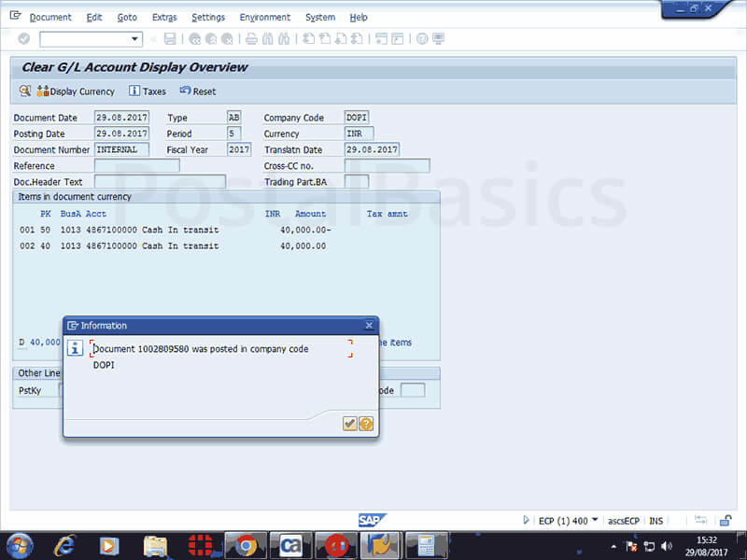Click the padlock icon in status bar
747x560 pixels.
(725, 520)
